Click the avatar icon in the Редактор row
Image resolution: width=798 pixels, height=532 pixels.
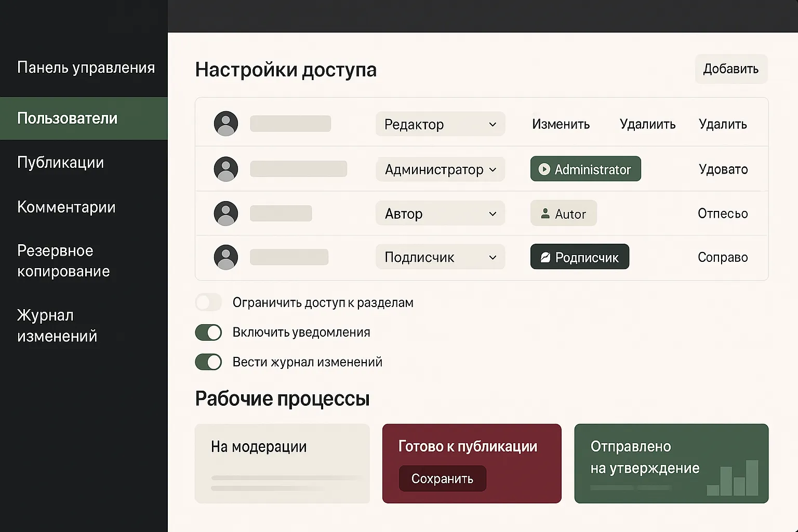[226, 124]
